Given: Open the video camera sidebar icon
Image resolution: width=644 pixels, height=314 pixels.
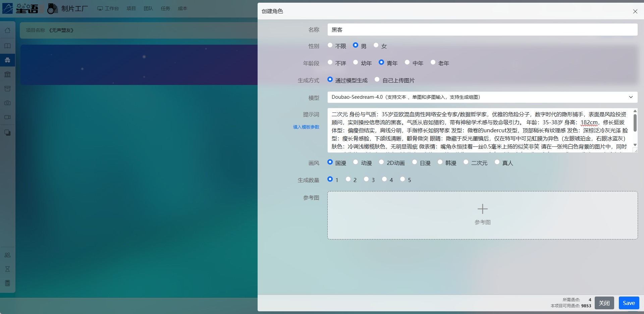Looking at the screenshot, I should point(7,117).
